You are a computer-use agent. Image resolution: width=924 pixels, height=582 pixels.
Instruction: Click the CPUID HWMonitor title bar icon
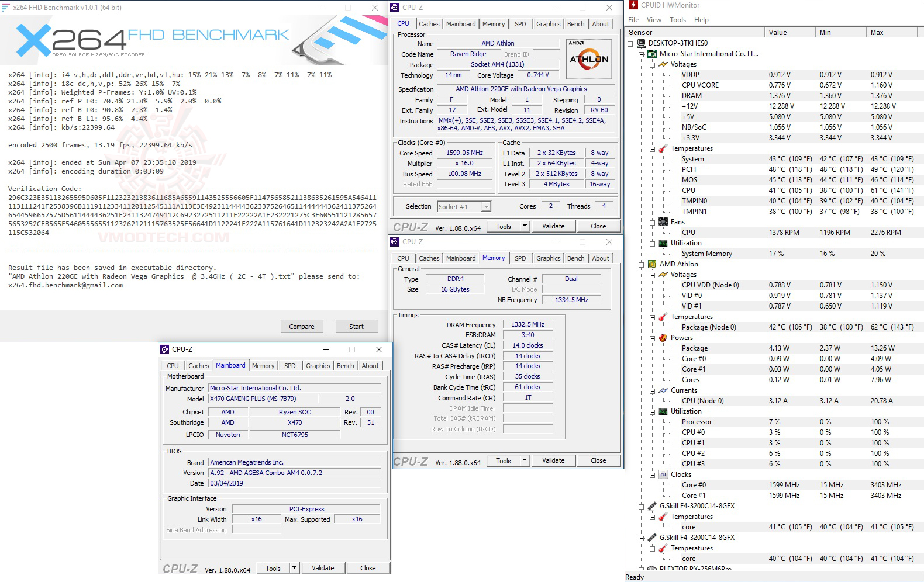(633, 5)
